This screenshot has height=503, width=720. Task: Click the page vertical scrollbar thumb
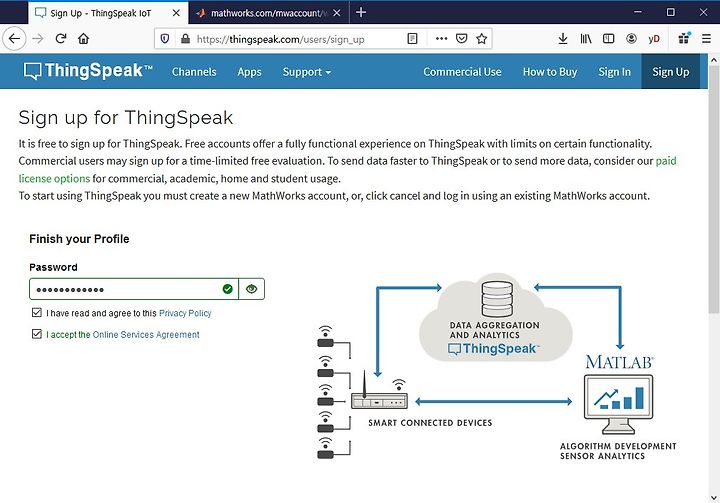[x=714, y=189]
